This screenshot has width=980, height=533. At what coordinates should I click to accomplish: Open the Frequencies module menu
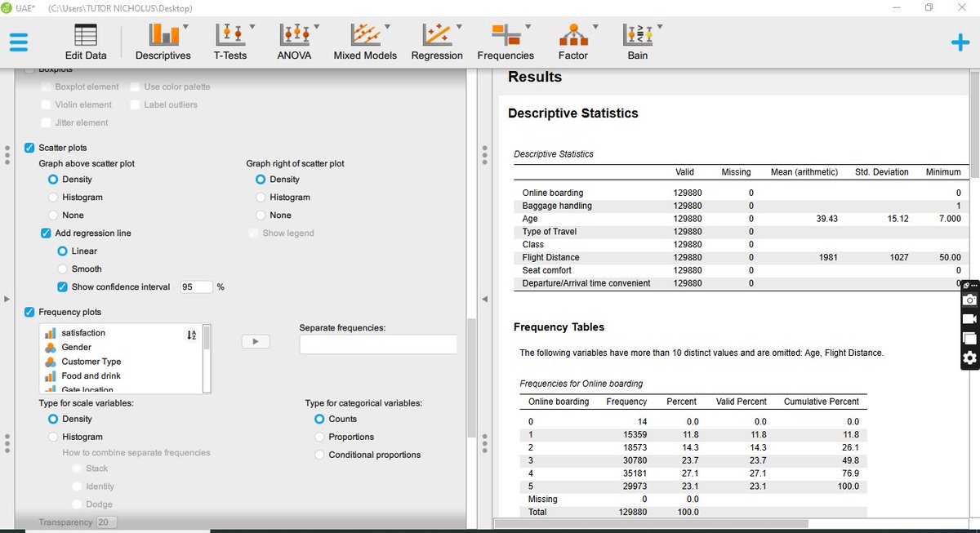pos(506,42)
